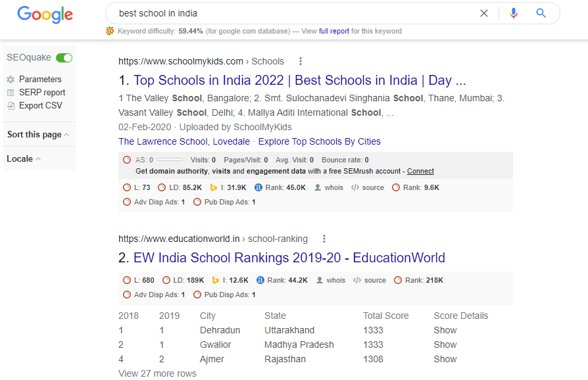The height and width of the screenshot is (380, 588).
Task: Click Adv Disp Ads: 1 in first result
Action: tap(159, 202)
